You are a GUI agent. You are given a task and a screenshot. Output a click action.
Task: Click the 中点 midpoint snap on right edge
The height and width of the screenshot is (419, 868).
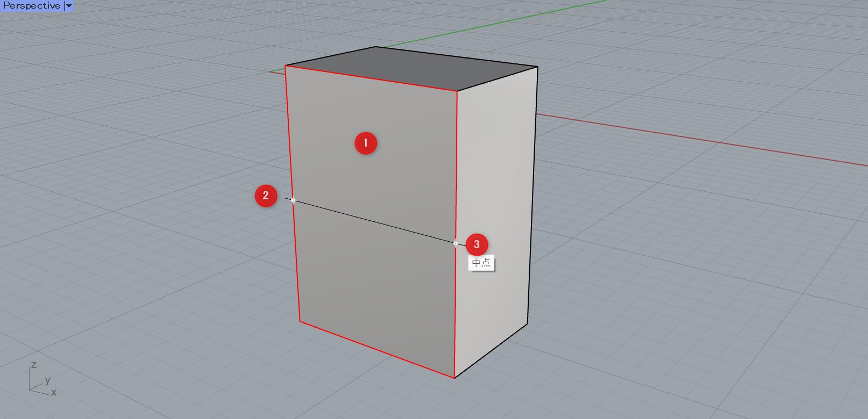[x=456, y=243]
